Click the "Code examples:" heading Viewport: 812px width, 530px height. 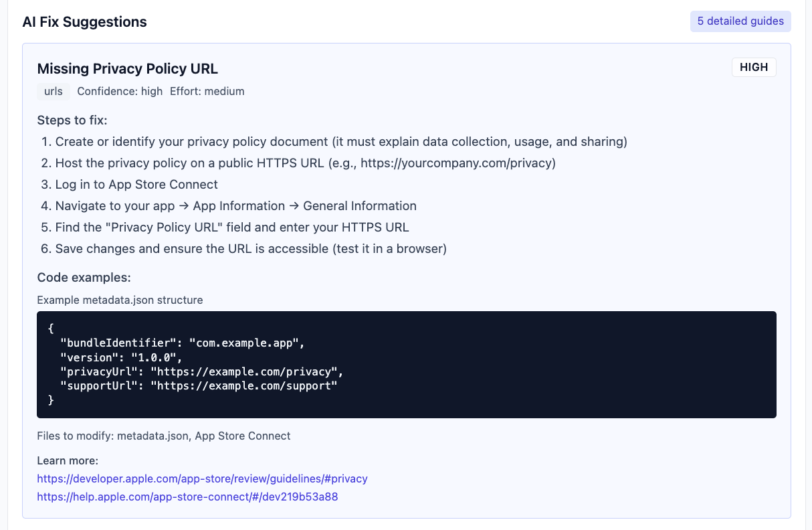[x=84, y=277]
